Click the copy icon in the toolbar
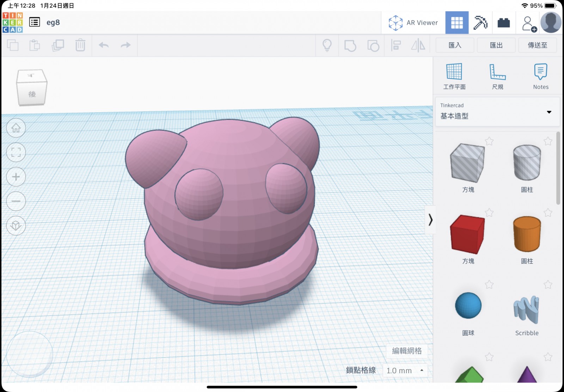This screenshot has width=564, height=392. pos(13,45)
